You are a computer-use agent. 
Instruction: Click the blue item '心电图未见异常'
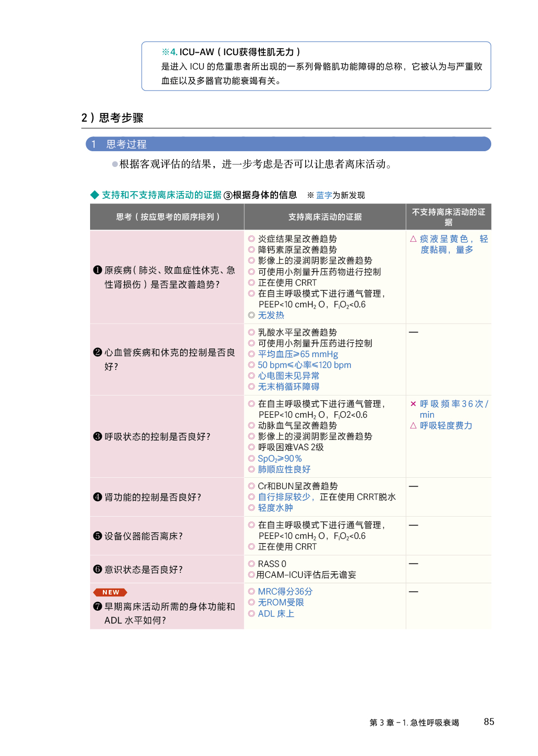(288, 376)
